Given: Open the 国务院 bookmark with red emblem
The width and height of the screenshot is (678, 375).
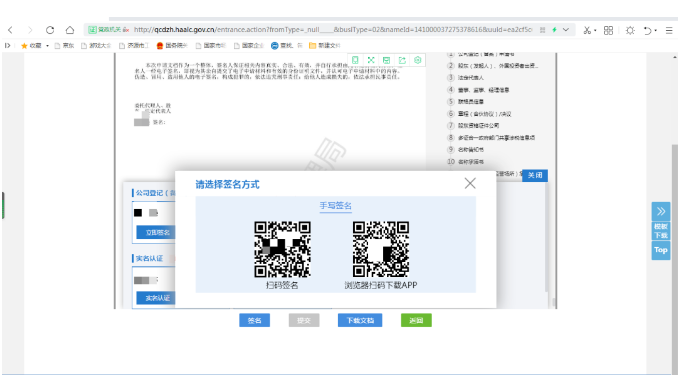Looking at the screenshot, I should click(x=172, y=45).
